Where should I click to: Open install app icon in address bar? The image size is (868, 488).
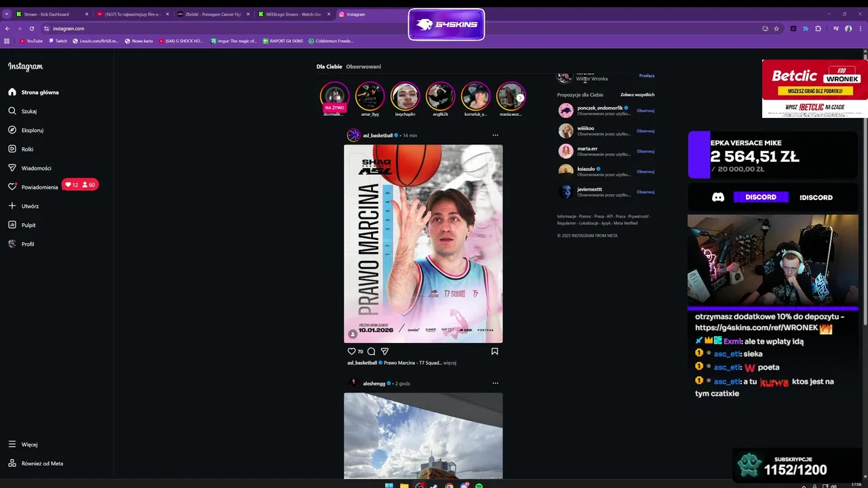click(x=765, y=28)
